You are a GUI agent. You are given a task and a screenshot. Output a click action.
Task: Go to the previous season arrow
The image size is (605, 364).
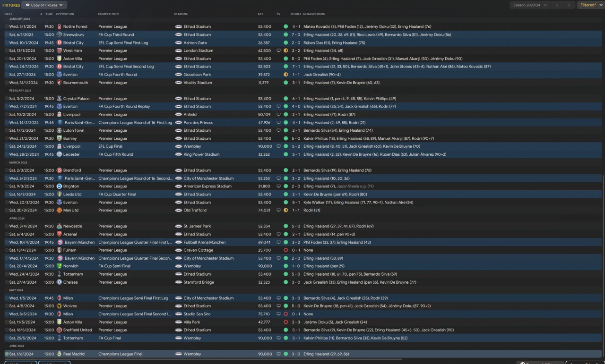(x=558, y=5)
